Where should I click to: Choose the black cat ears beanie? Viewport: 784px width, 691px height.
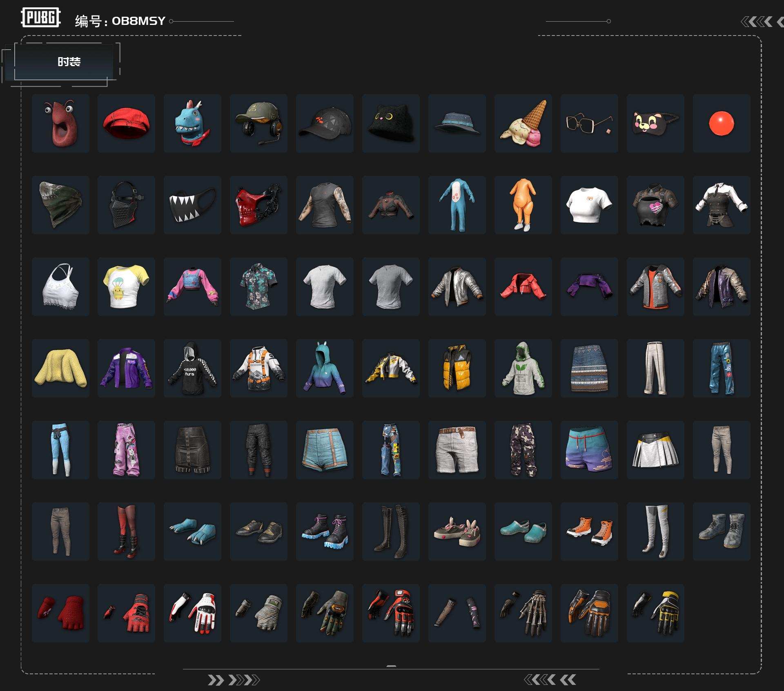tap(391, 123)
